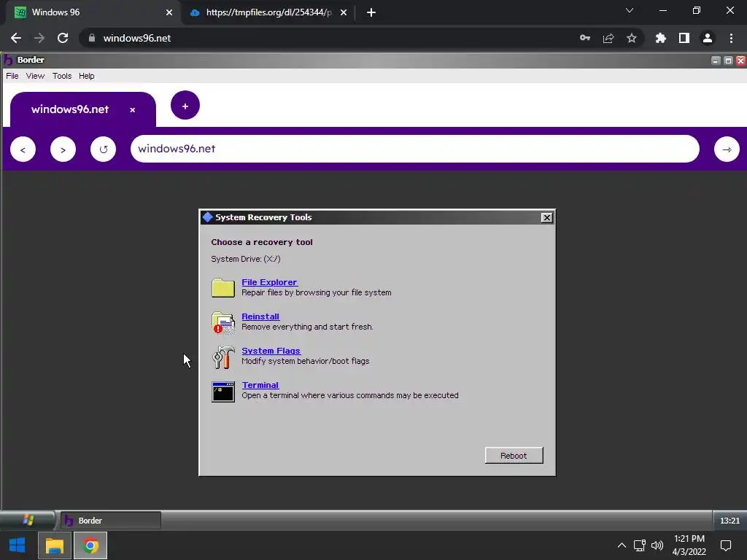Viewport: 747px width, 560px height.
Task: Show hidden system tray icons
Action: click(x=622, y=545)
